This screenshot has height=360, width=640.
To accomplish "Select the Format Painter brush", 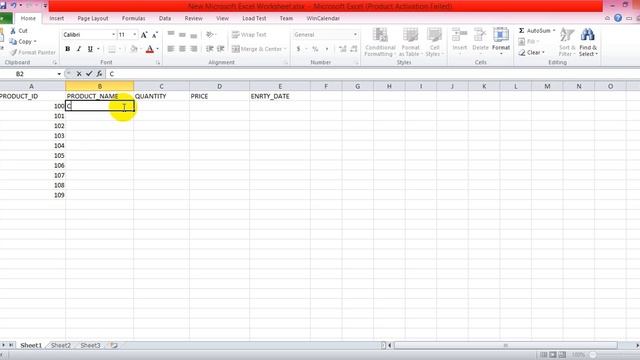I will coord(13,52).
